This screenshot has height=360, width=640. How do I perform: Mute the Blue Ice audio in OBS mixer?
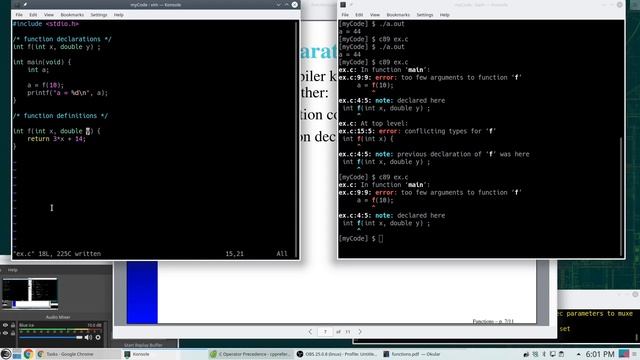click(x=88, y=338)
